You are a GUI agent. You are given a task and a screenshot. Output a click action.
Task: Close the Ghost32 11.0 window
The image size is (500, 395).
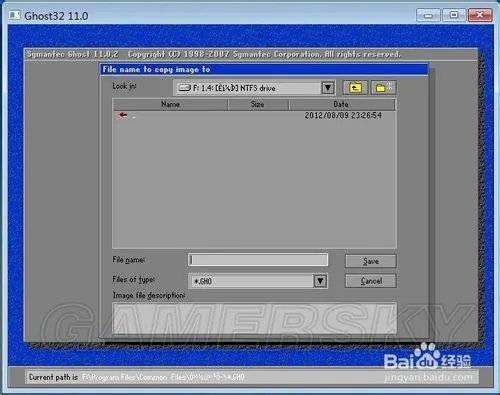[480, 15]
